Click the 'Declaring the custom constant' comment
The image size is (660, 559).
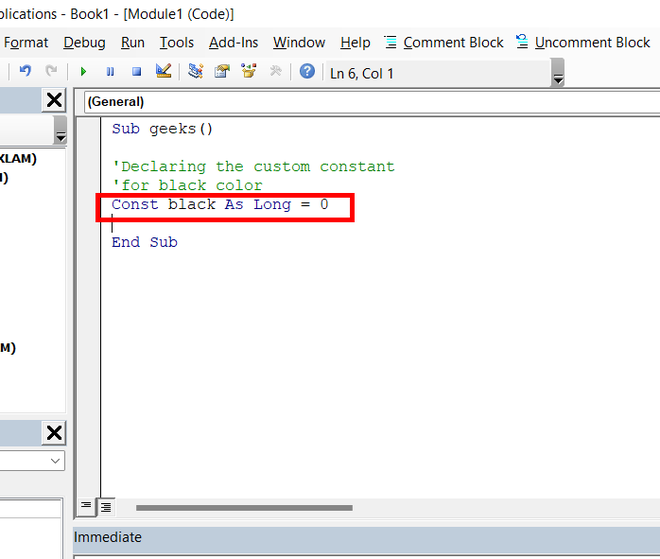pos(253,167)
